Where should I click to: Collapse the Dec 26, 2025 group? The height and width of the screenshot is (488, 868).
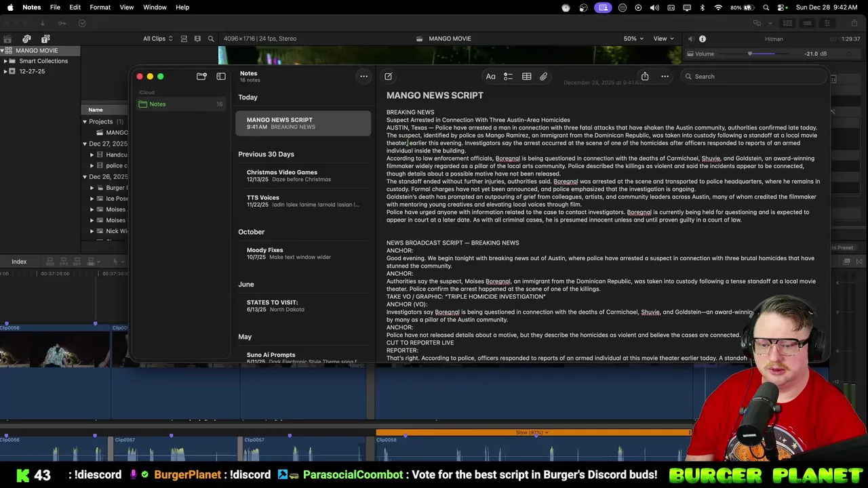point(85,177)
